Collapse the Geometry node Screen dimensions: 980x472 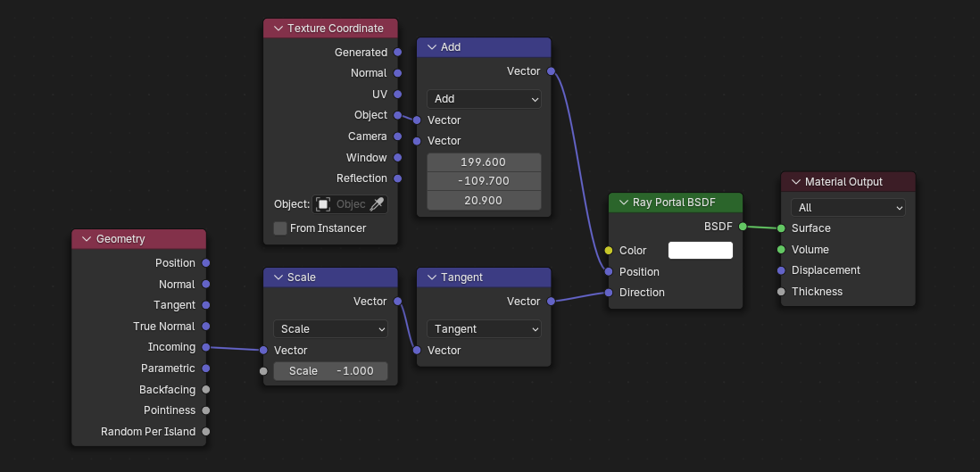tap(87, 239)
